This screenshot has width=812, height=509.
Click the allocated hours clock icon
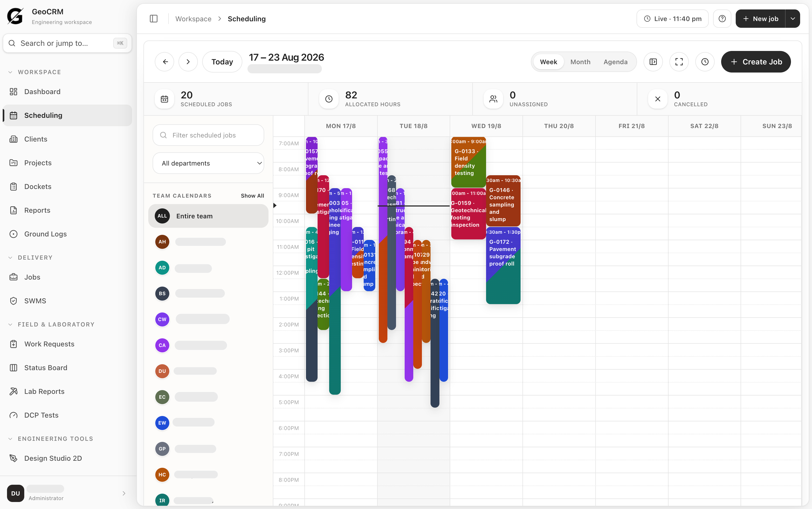tap(329, 99)
